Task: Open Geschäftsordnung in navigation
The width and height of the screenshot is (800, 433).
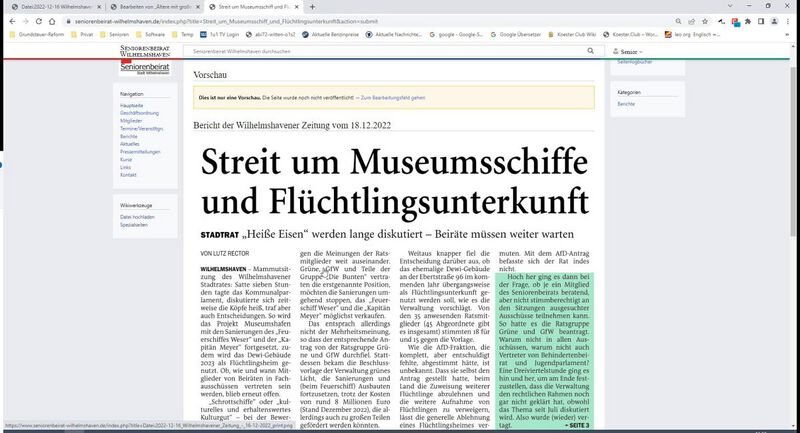Action: coord(139,113)
